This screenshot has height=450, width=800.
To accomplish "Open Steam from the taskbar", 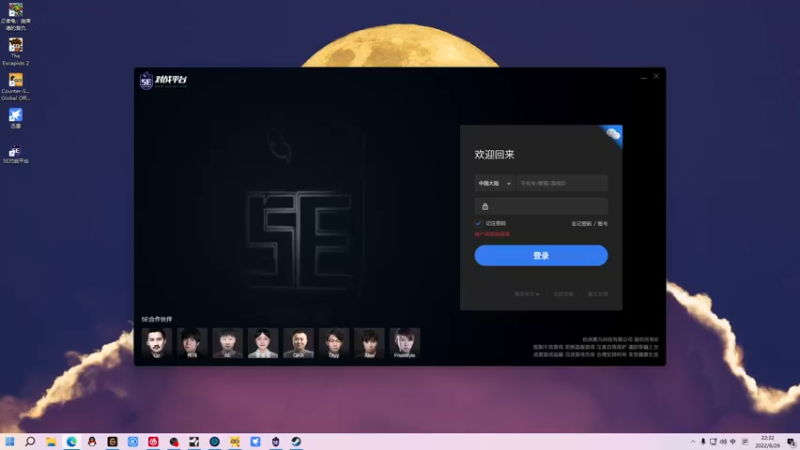I will click(296, 441).
